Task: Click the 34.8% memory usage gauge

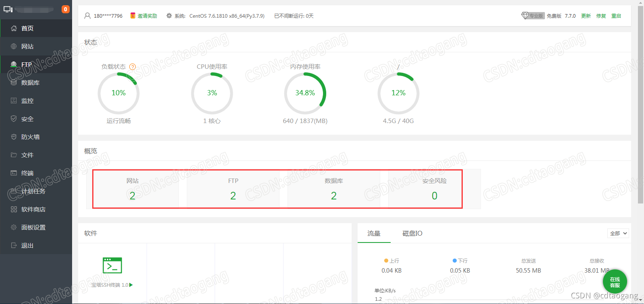Action: (x=305, y=93)
